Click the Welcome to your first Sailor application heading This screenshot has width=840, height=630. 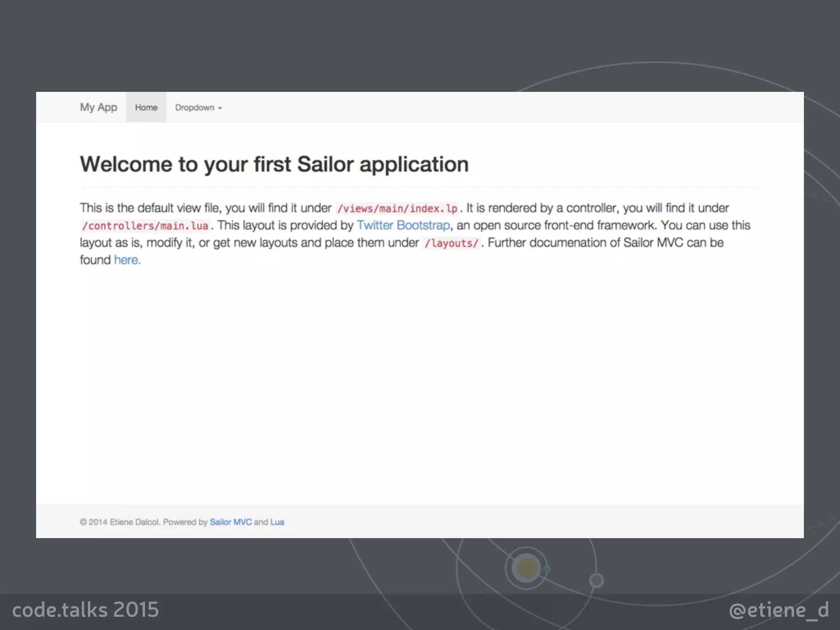(x=274, y=164)
